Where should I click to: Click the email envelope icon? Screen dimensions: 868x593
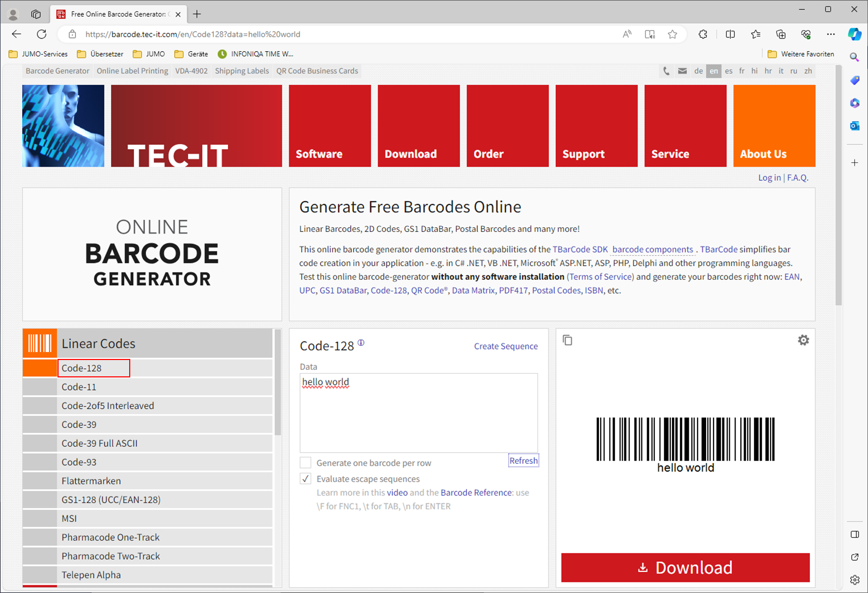(682, 71)
